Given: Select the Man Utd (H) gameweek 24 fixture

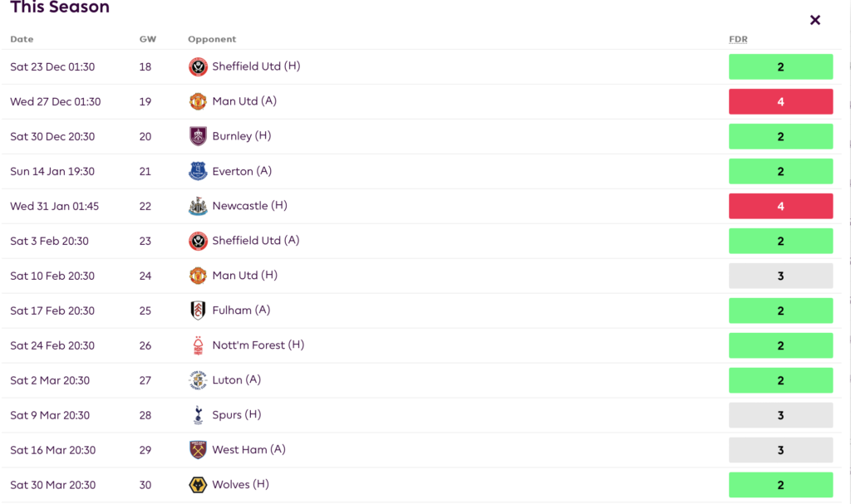Looking at the screenshot, I should 244,276.
